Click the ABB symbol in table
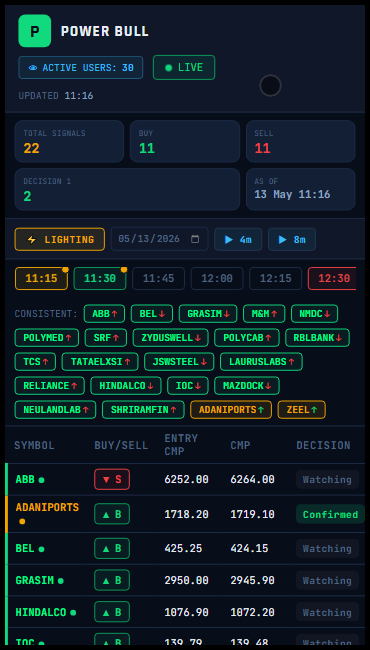Viewport: 370px width, 650px height. pyautogui.click(x=25, y=480)
